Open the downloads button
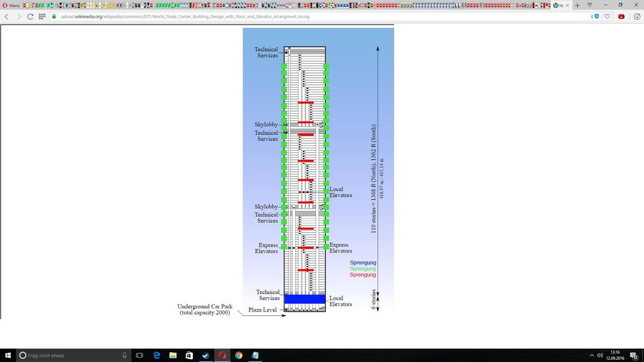 coord(637,17)
